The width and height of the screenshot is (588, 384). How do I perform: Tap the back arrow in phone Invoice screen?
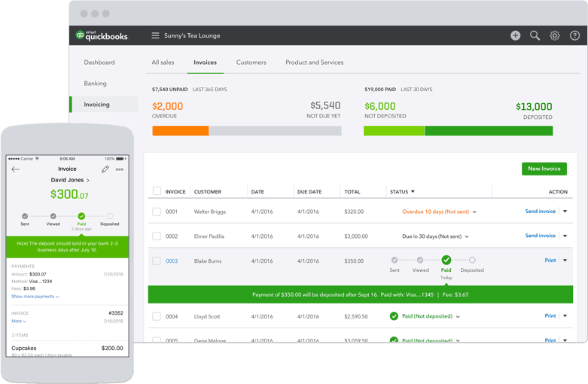click(x=15, y=169)
